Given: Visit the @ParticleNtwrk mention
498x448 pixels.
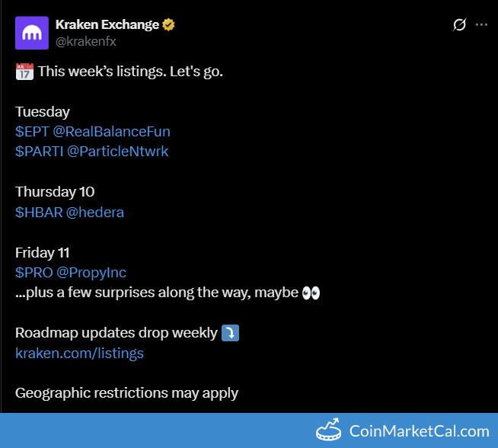Looking at the screenshot, I should pyautogui.click(x=117, y=151).
